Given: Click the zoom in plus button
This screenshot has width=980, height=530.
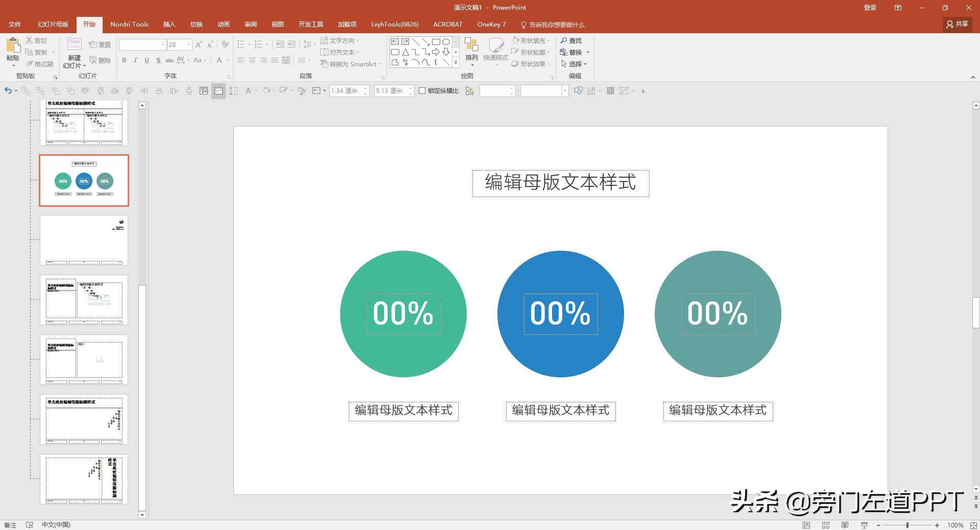Looking at the screenshot, I should point(937,525).
